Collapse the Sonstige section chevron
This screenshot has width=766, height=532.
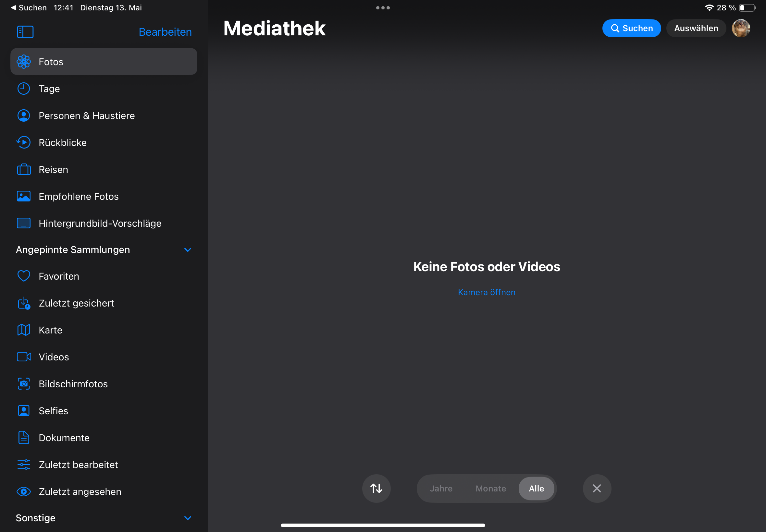[188, 518]
